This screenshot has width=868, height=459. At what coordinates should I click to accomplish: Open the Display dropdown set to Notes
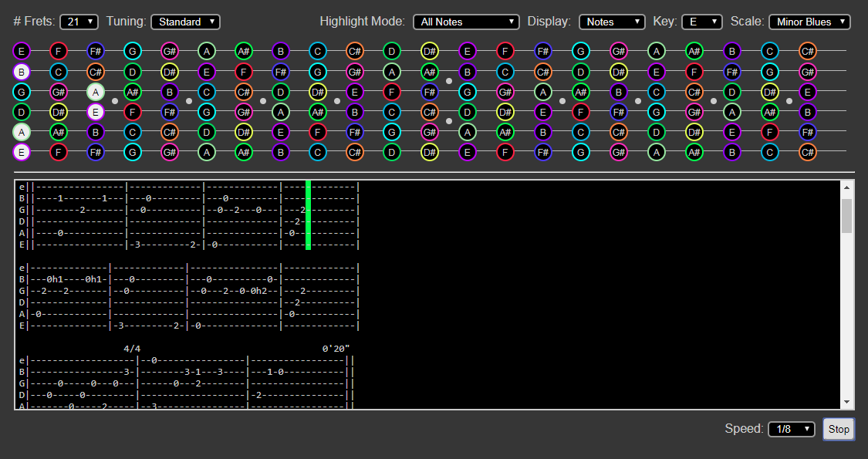click(x=612, y=22)
